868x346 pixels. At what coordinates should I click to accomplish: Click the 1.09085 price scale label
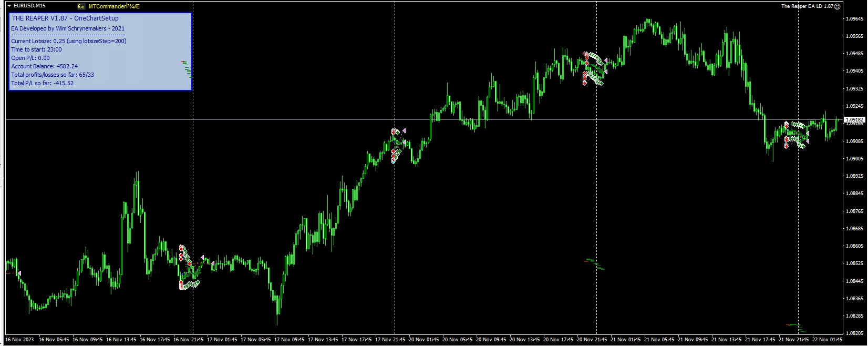[x=854, y=141]
